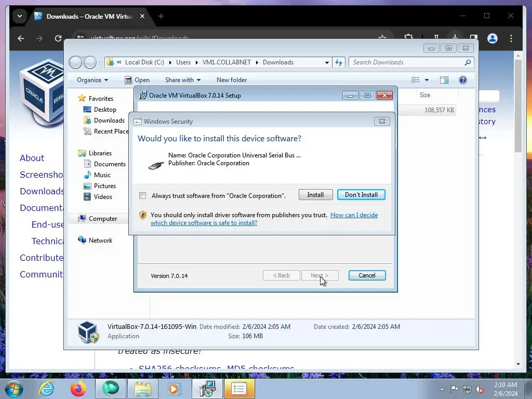Open Windows Explorer taskbar folder icon
This screenshot has width=532, height=399.
(x=143, y=389)
